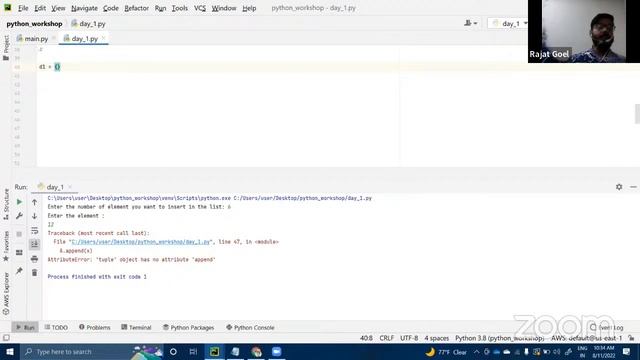Hide the Run tool window
Image resolution: width=640 pixels, height=360 pixels.
click(x=633, y=187)
